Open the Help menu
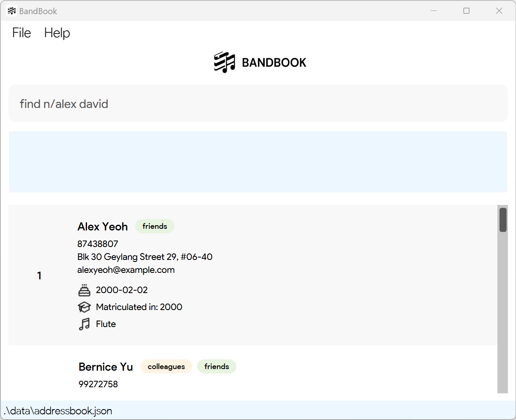The image size is (516, 420). 57,33
